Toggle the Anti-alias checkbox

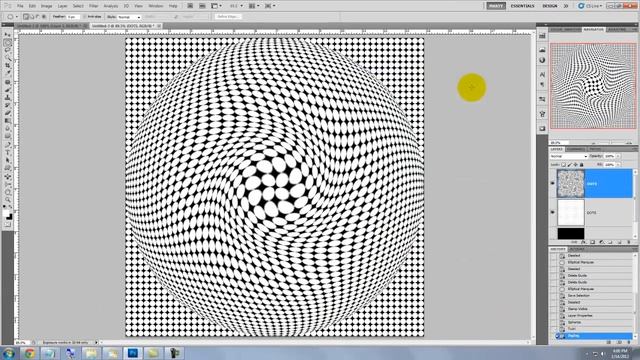click(x=85, y=17)
